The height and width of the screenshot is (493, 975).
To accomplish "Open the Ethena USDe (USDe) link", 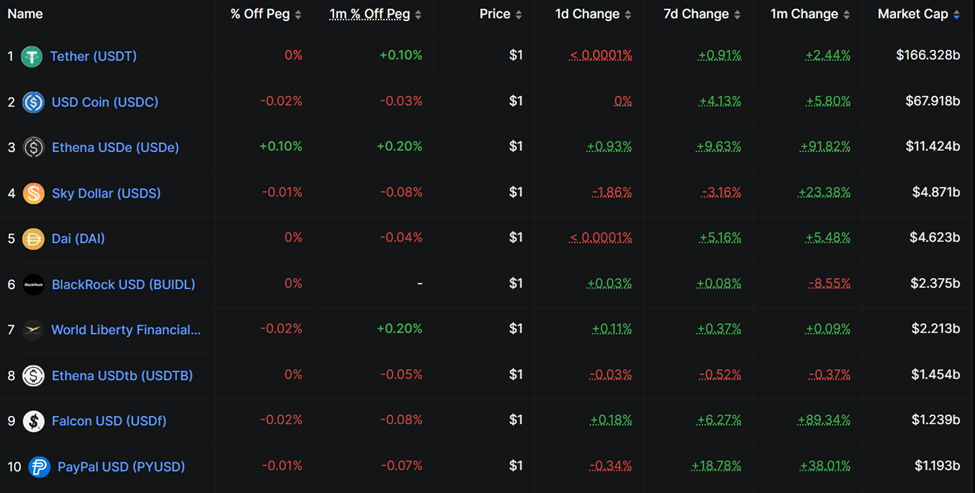I will (x=115, y=147).
